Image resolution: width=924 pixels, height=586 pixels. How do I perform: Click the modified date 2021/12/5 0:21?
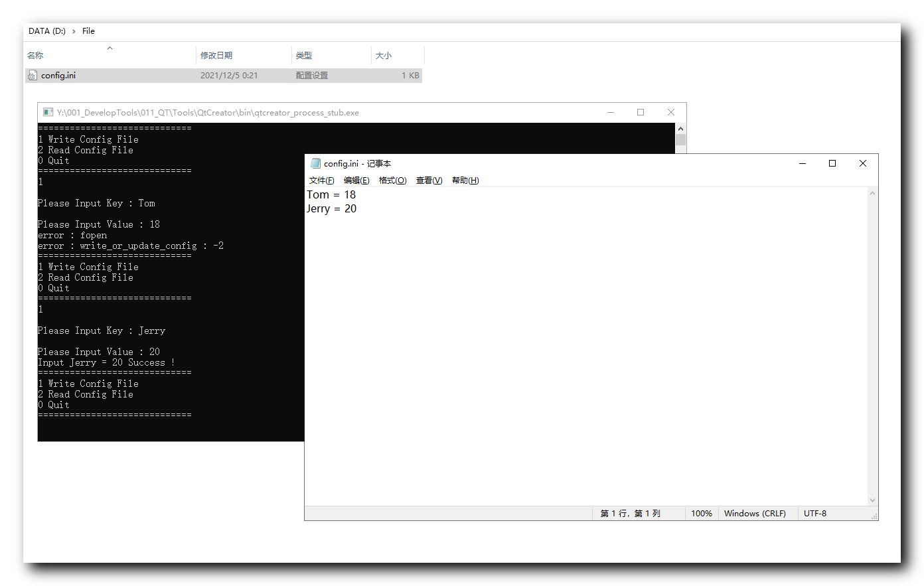point(229,76)
